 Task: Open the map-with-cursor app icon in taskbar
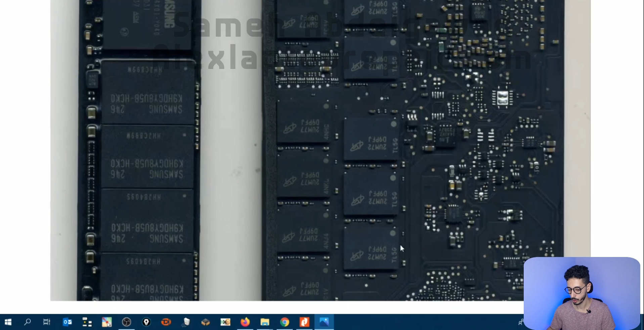[106, 322]
